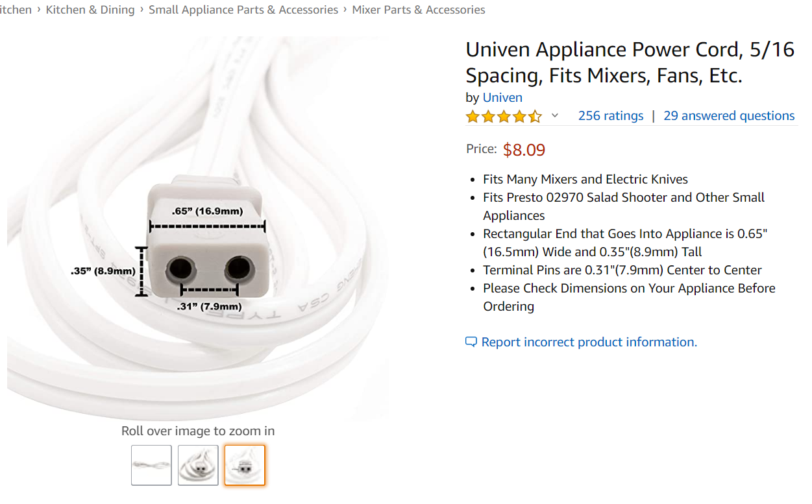Open the 29 answered questions link
The width and height of the screenshot is (812, 504).
point(729,116)
